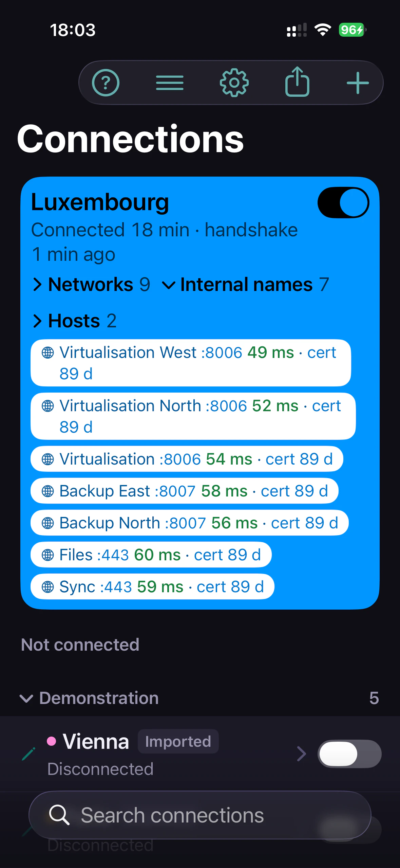This screenshot has height=868, width=400.
Task: Tap the Disconnected status under Vienna
Action: coord(100,769)
